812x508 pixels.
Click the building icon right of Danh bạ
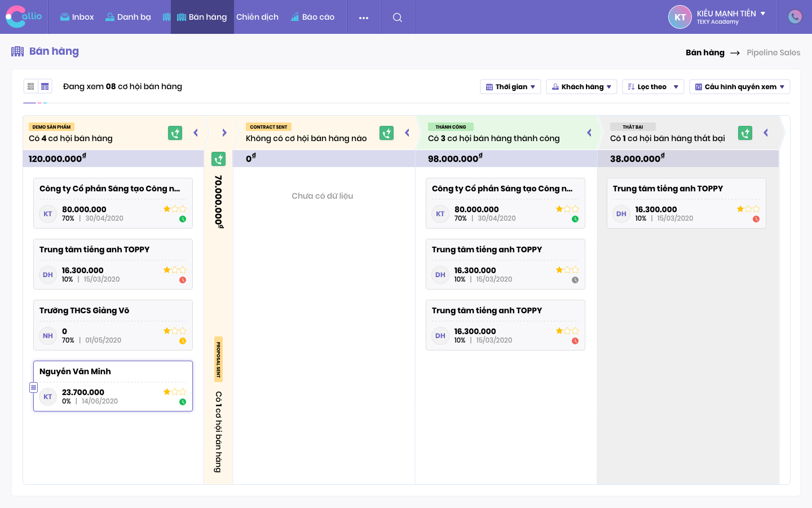point(166,17)
